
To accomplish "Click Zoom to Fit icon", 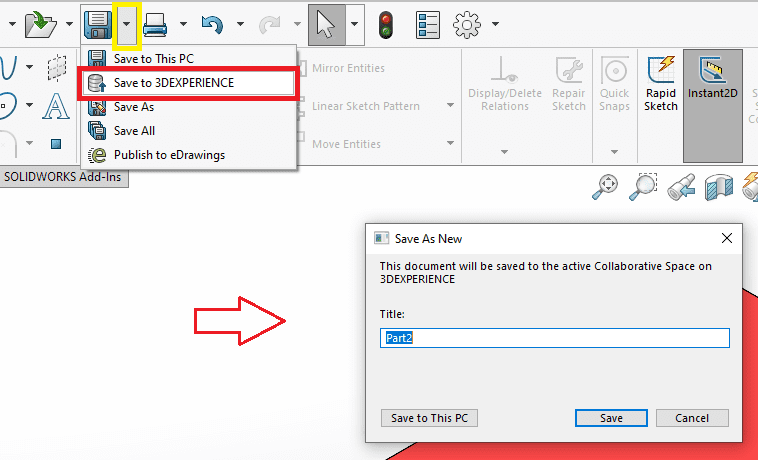I will [x=605, y=187].
